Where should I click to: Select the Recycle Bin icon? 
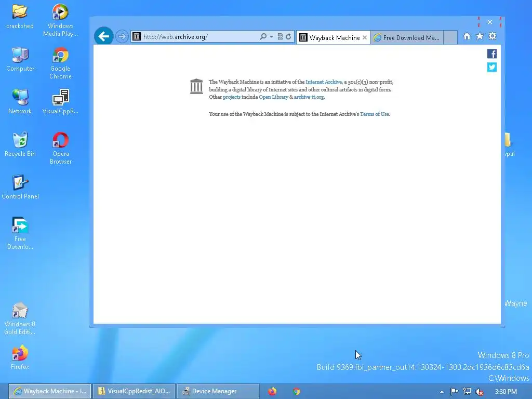click(20, 144)
